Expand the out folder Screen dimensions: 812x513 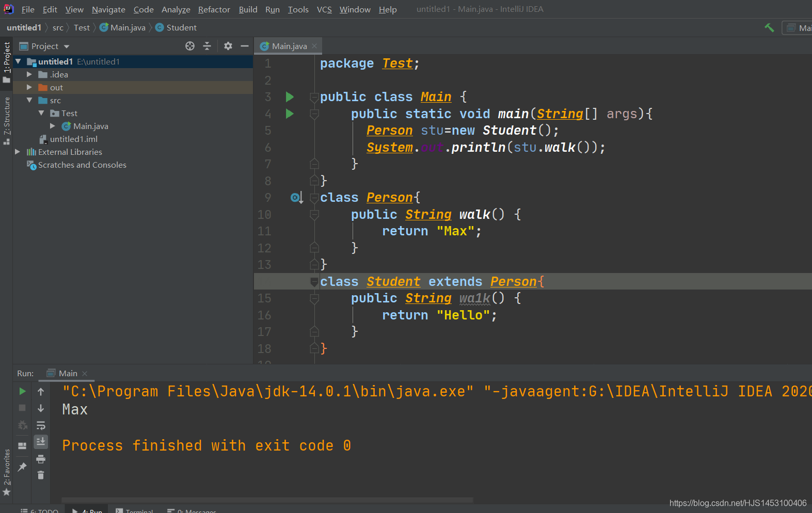[x=29, y=87]
